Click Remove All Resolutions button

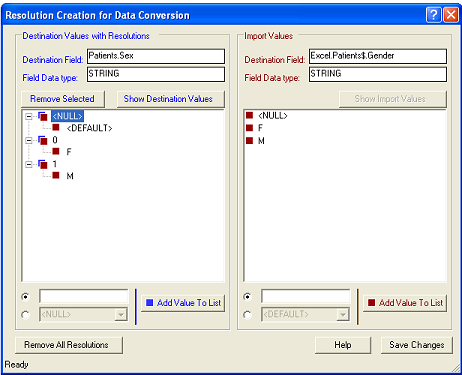point(69,345)
